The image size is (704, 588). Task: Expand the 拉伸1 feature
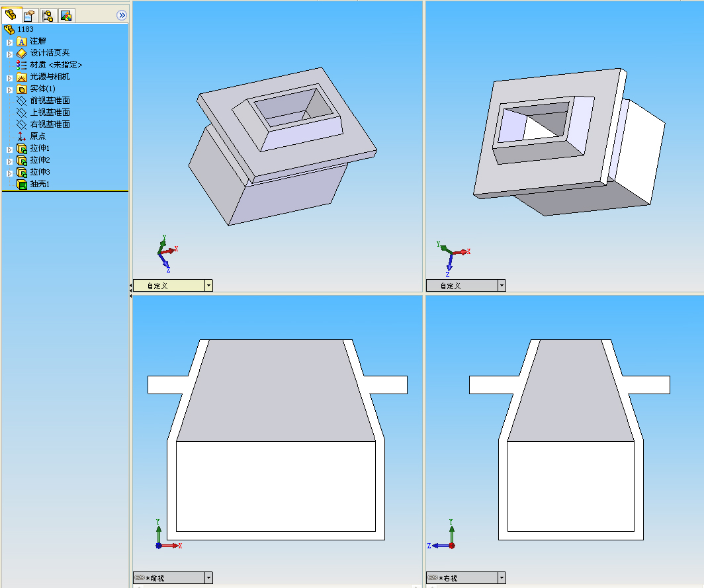coord(9,149)
